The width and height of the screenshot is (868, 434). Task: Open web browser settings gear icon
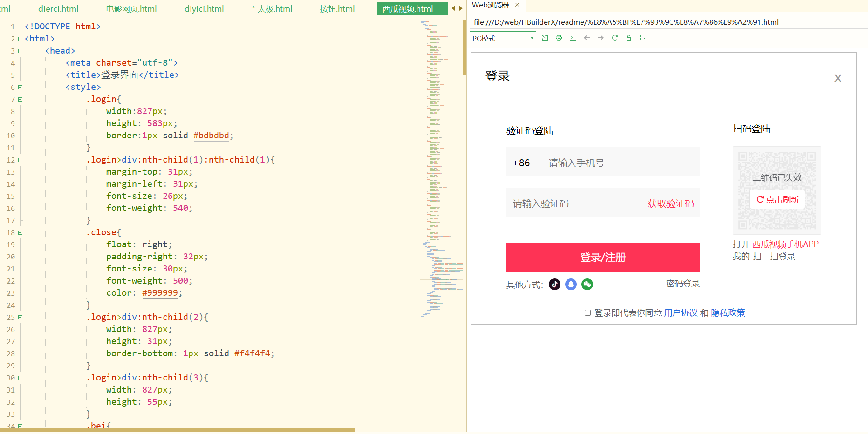click(559, 38)
